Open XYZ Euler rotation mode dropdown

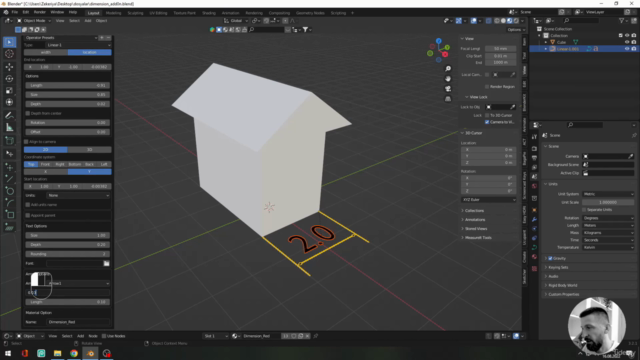(489, 200)
